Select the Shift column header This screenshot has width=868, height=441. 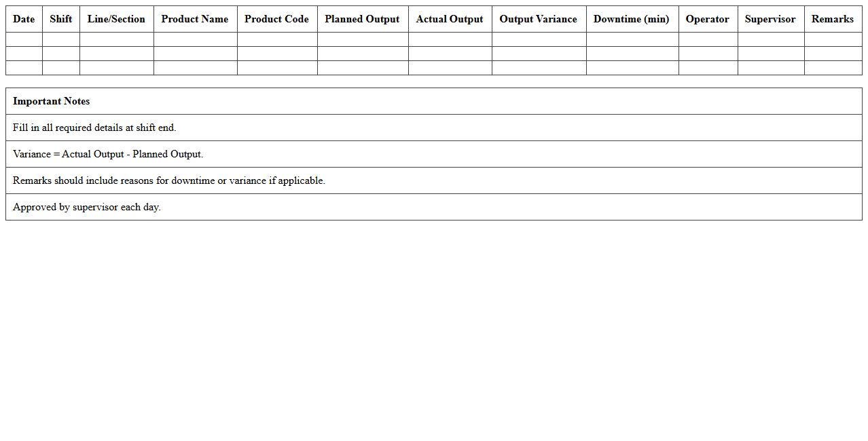pyautogui.click(x=60, y=19)
